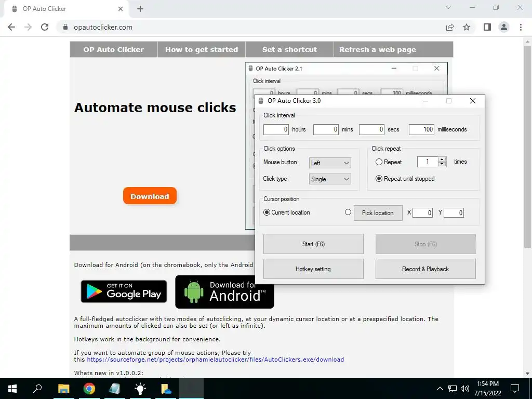Viewport: 532px width, 399px height.
Task: Click the Chrome forward arrow
Action: click(x=28, y=27)
